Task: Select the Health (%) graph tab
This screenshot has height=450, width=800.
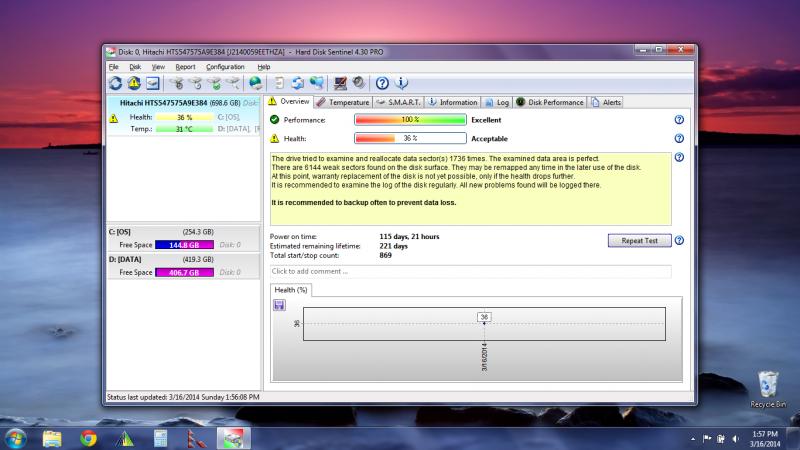Action: (x=291, y=290)
